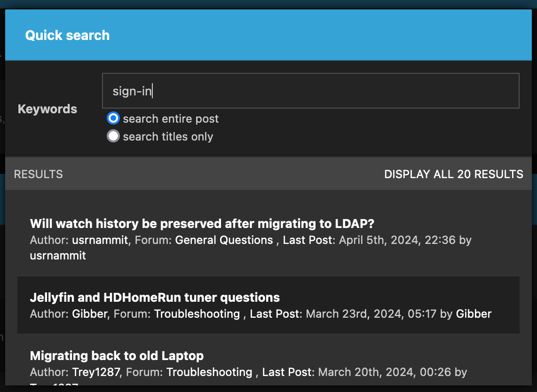Click the 'search entire post' label text
537x392 pixels.
171,119
